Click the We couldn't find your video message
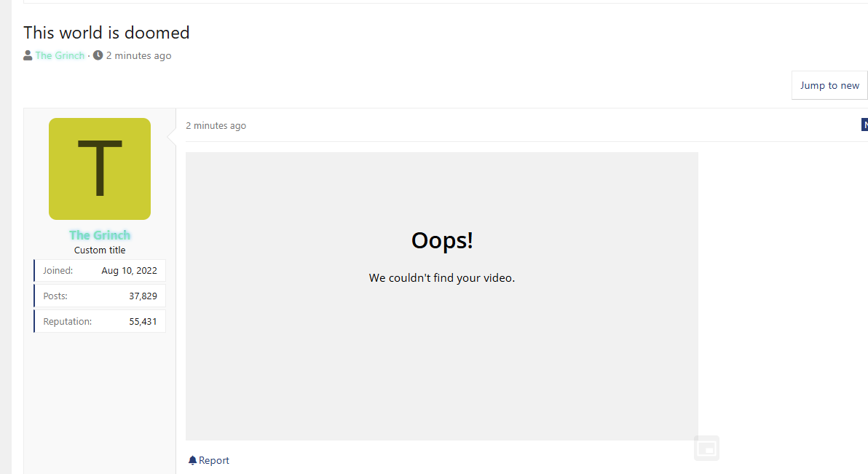The height and width of the screenshot is (474, 868). [x=442, y=277]
